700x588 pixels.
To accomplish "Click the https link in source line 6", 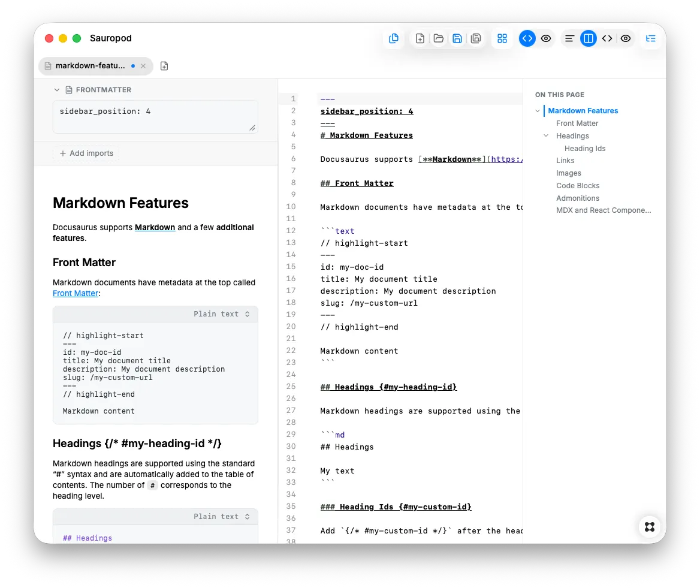I will coord(506,159).
